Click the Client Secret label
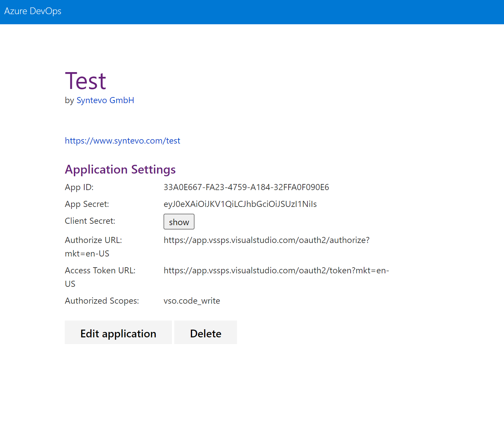The width and height of the screenshot is (504, 427). point(90,221)
